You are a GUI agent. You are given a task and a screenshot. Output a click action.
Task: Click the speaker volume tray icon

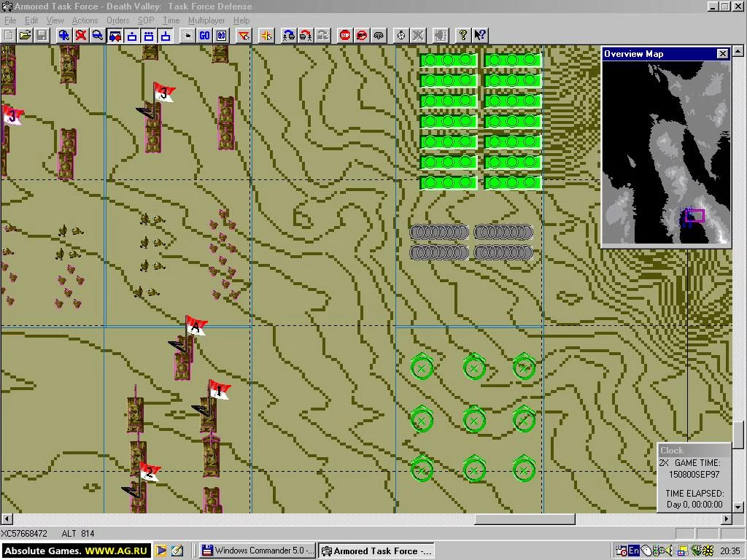(670, 551)
